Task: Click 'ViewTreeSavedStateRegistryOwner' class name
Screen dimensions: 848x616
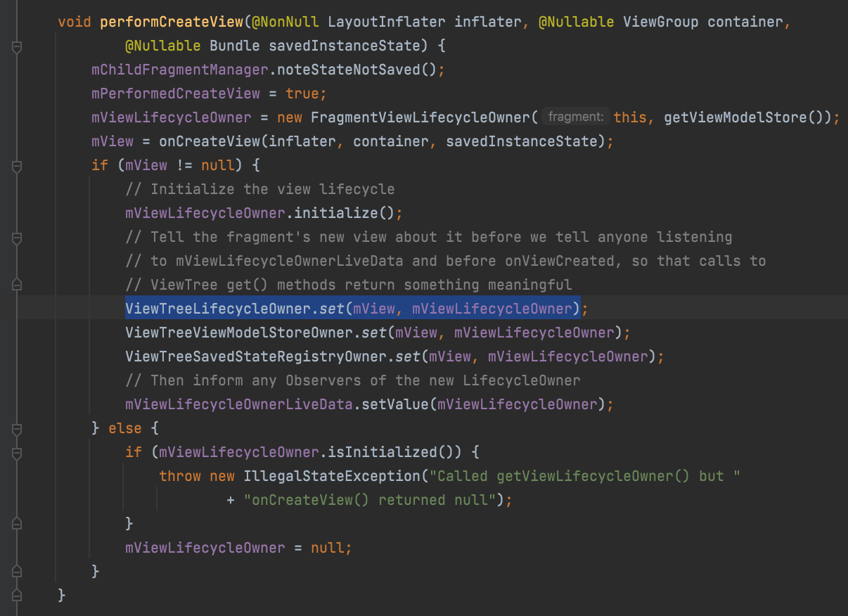Action: pos(255,357)
